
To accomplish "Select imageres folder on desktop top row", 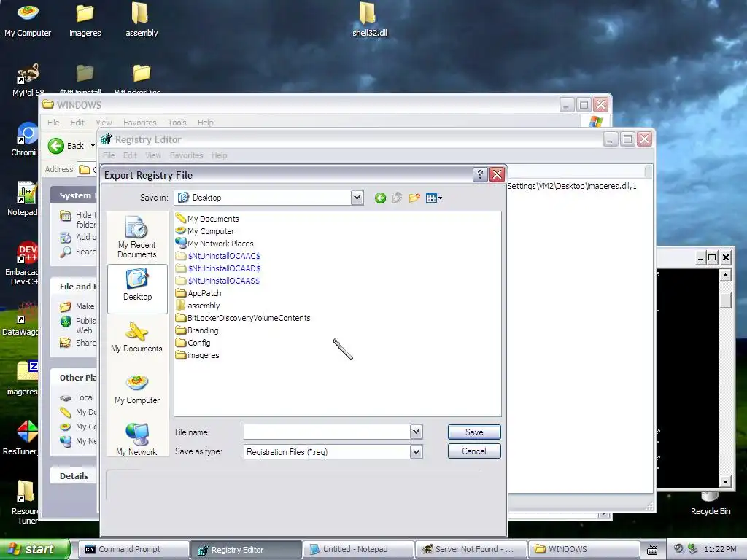I will [85, 20].
